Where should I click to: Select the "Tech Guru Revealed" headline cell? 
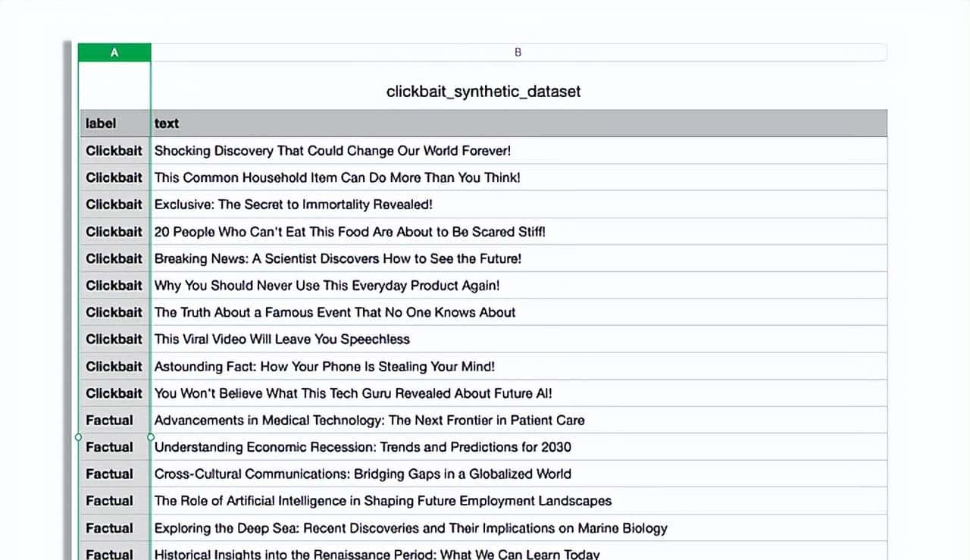coord(353,393)
